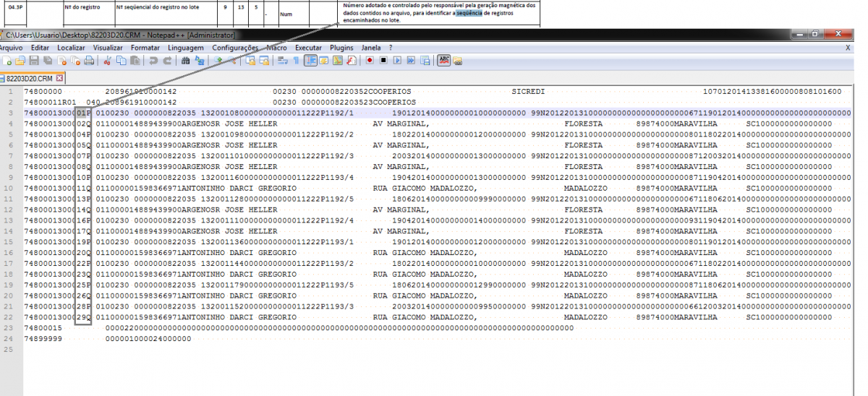The width and height of the screenshot is (868, 396).
Task: Click RUA GIACOMO MADALOZZO on line 10
Action: point(424,188)
